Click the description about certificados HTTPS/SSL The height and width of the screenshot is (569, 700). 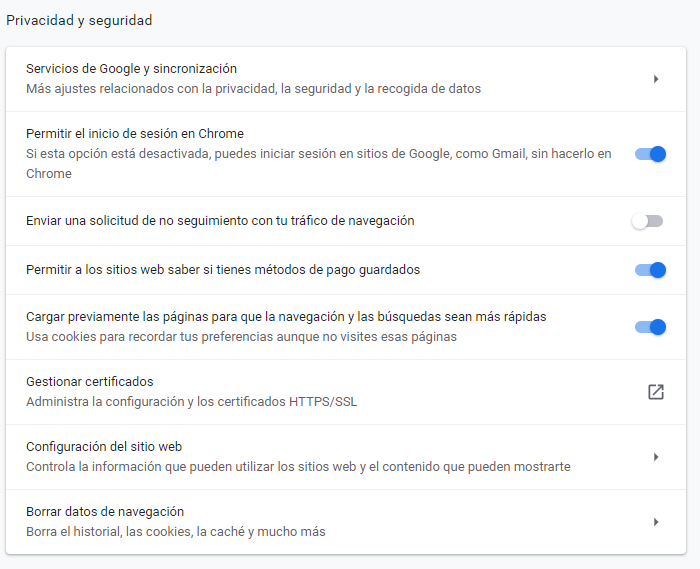(x=191, y=402)
